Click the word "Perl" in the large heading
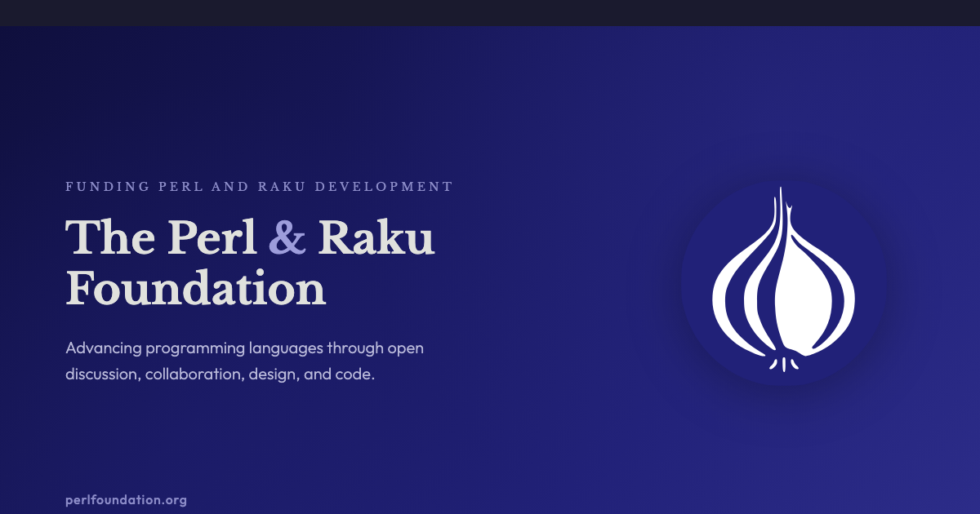 212,237
